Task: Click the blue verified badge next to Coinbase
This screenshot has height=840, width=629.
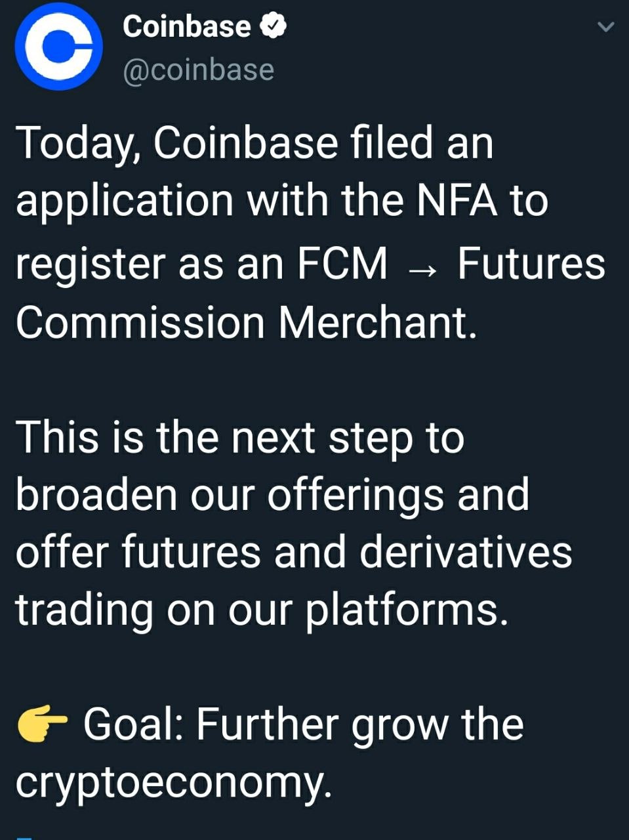Action: coord(273,26)
